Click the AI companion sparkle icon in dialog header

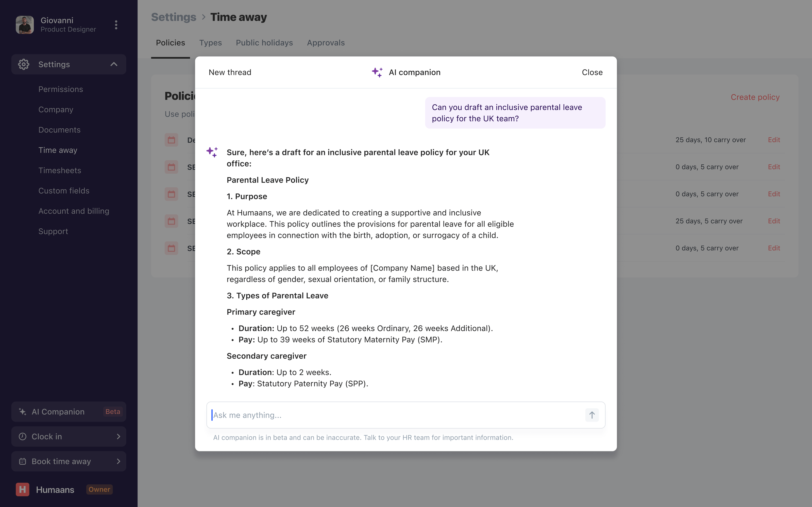coord(377,72)
